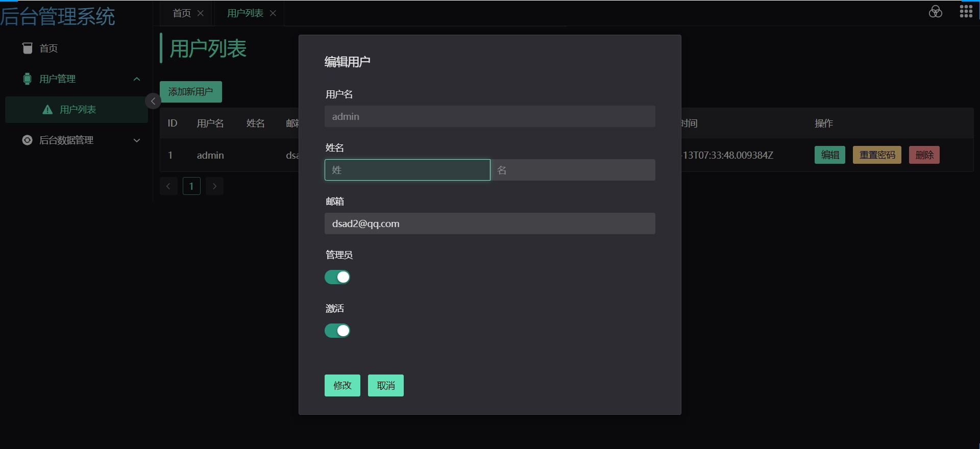Expand the 后台数据管理 menu chevron
The height and width of the screenshot is (449, 980).
(x=137, y=140)
